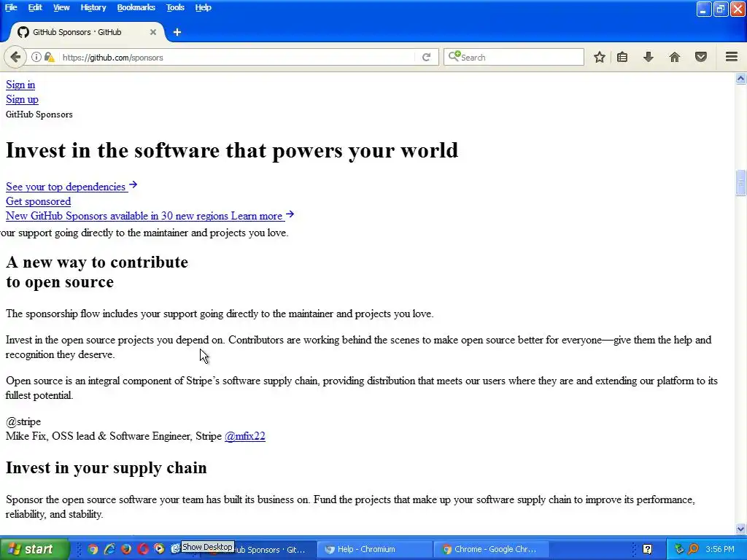Close the GitHub Sponsors tab
747x560 pixels.
coord(153,32)
